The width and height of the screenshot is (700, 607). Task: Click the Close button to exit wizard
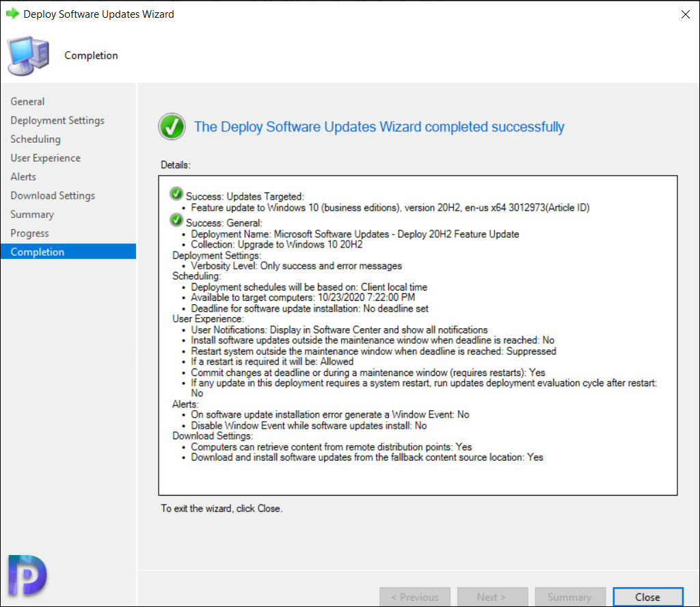pos(648,597)
